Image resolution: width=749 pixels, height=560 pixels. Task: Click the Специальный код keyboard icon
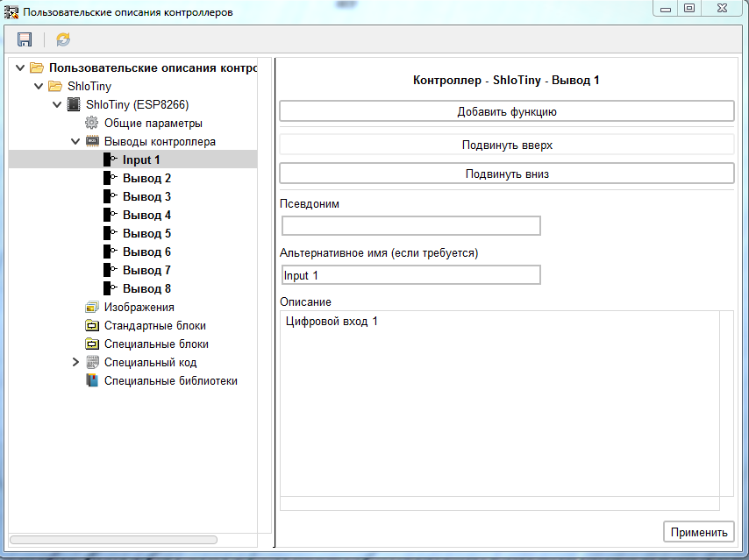point(92,362)
